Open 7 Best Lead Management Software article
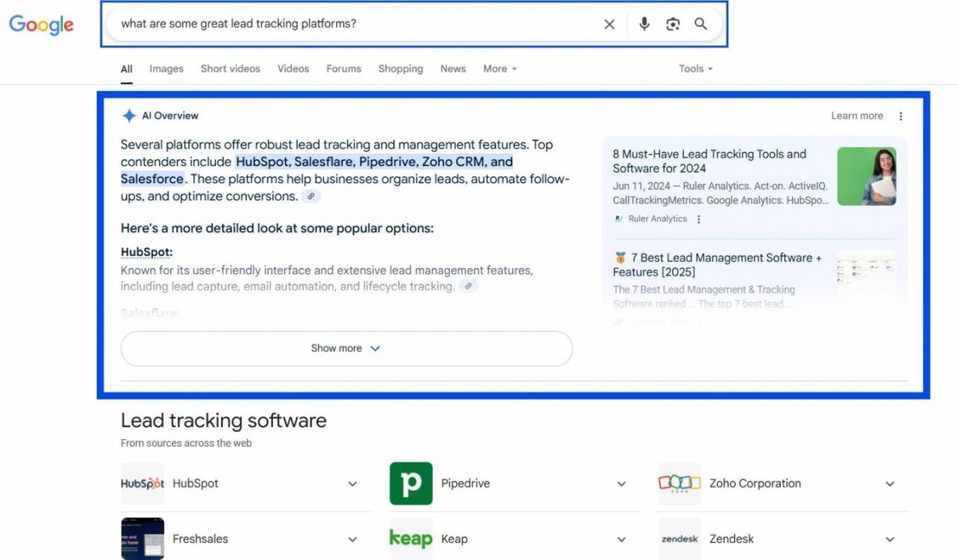 pyautogui.click(x=717, y=265)
